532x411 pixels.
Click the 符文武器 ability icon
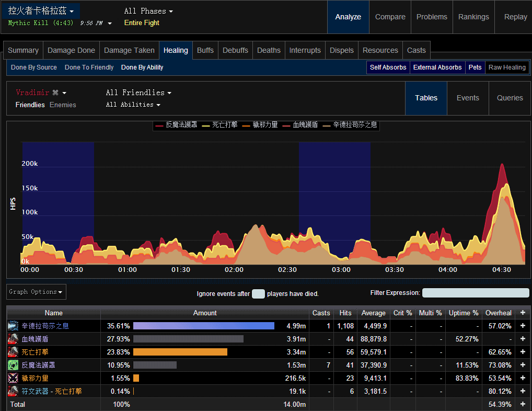coord(13,391)
